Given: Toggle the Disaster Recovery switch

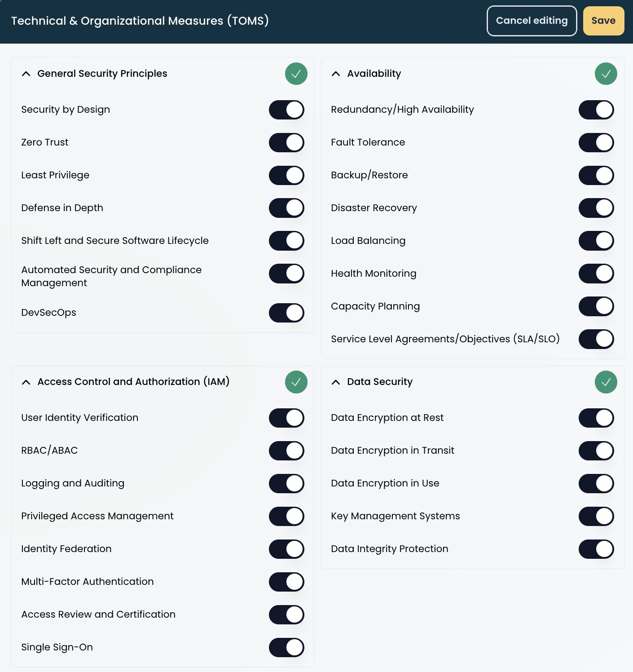Looking at the screenshot, I should 596,208.
